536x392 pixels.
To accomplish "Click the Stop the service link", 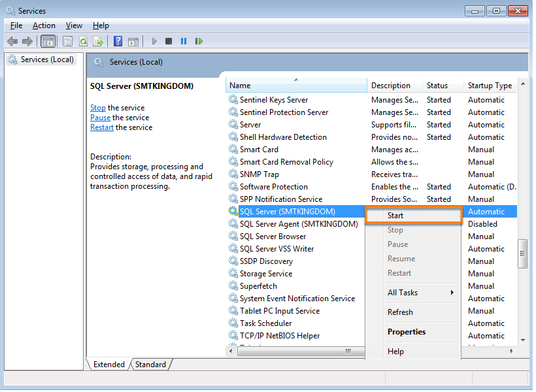I will [x=99, y=108].
